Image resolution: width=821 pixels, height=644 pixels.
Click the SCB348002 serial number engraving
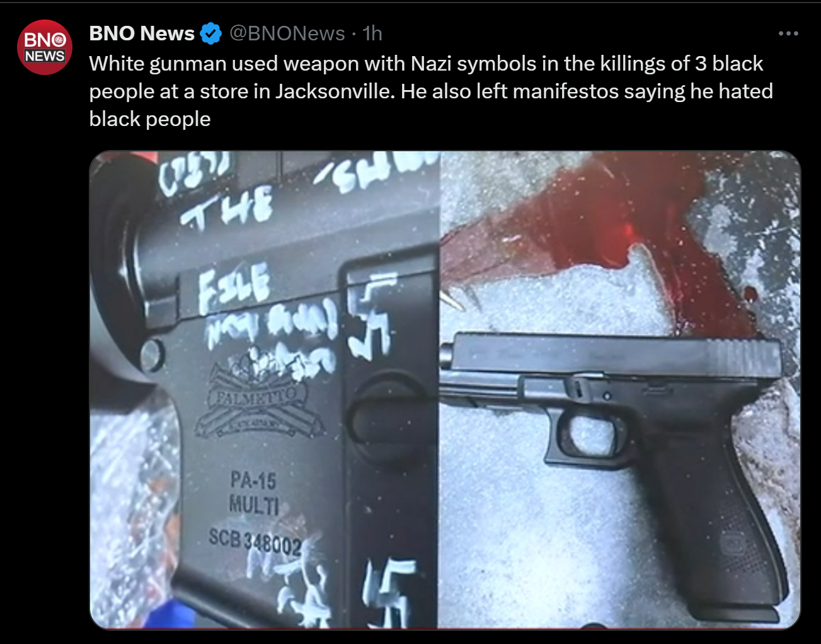[255, 541]
